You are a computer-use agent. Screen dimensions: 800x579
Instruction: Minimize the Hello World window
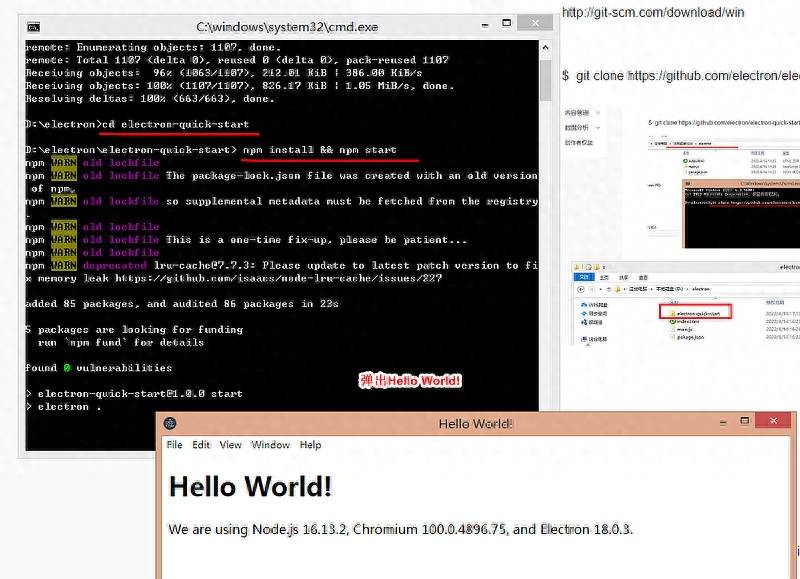(x=723, y=422)
